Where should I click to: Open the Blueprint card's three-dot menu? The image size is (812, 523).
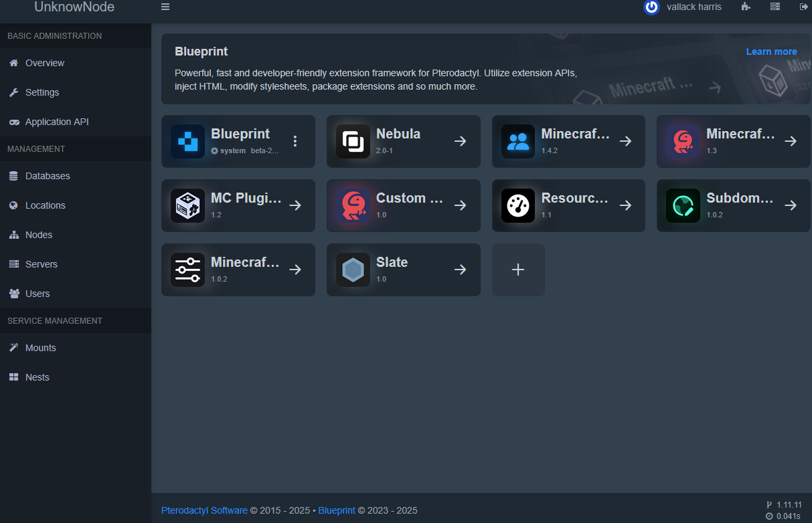295,141
